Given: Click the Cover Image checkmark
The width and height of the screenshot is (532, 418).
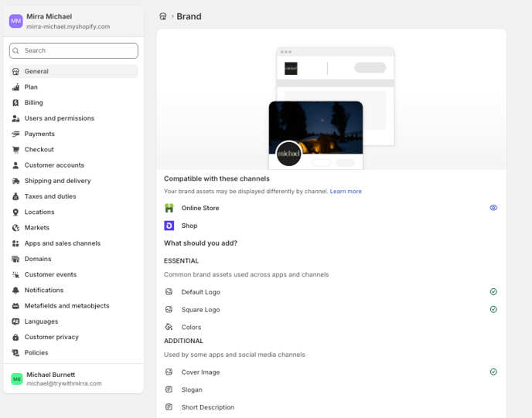Looking at the screenshot, I should pos(493,372).
